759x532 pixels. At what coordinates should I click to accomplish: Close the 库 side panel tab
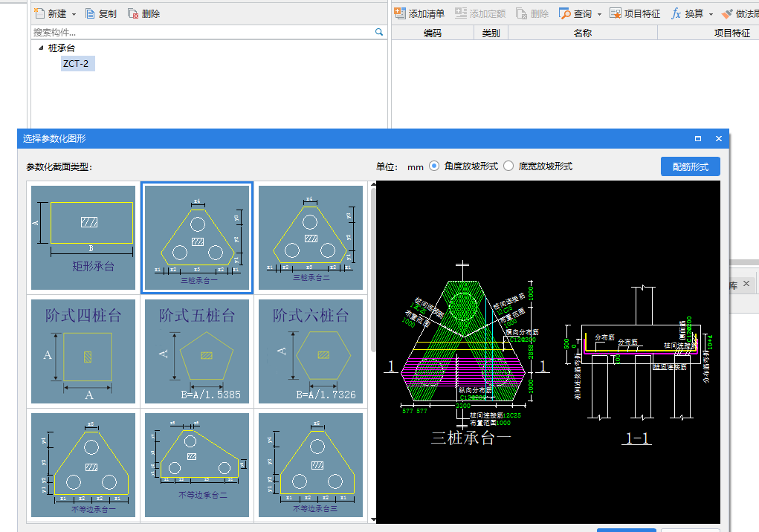pyautogui.click(x=746, y=284)
